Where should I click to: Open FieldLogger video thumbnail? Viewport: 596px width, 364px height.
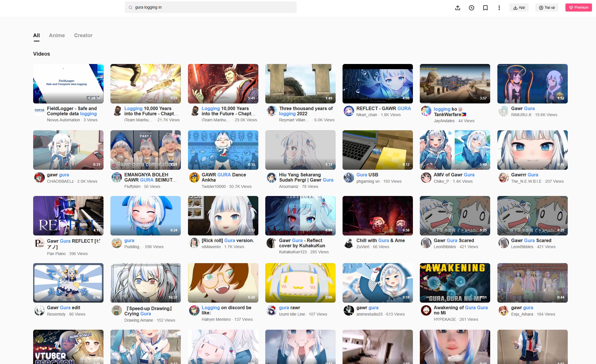pyautogui.click(x=68, y=84)
